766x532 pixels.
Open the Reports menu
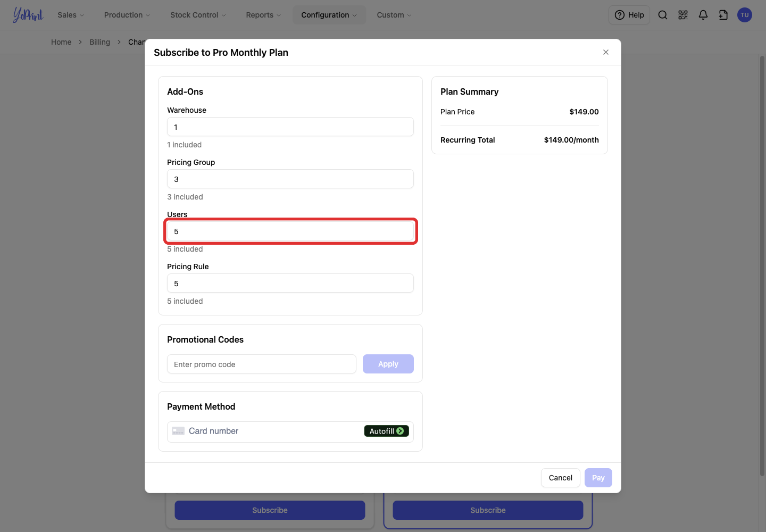tap(263, 15)
